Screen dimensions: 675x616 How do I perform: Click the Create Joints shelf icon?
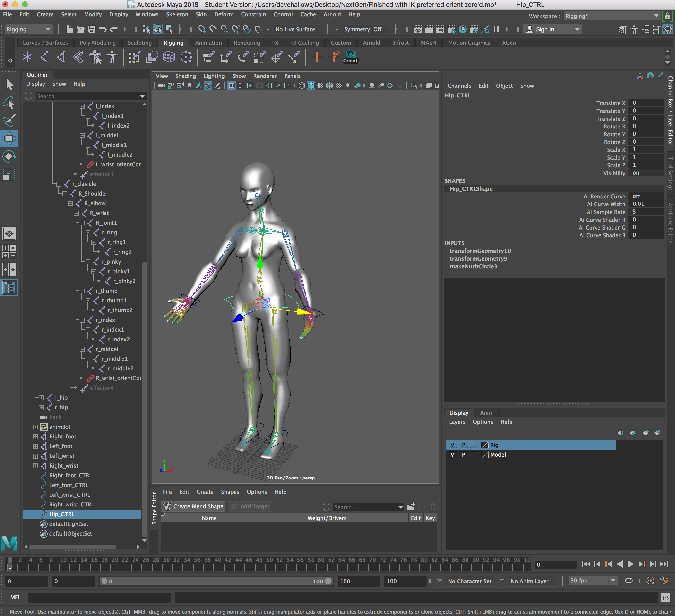click(x=44, y=57)
